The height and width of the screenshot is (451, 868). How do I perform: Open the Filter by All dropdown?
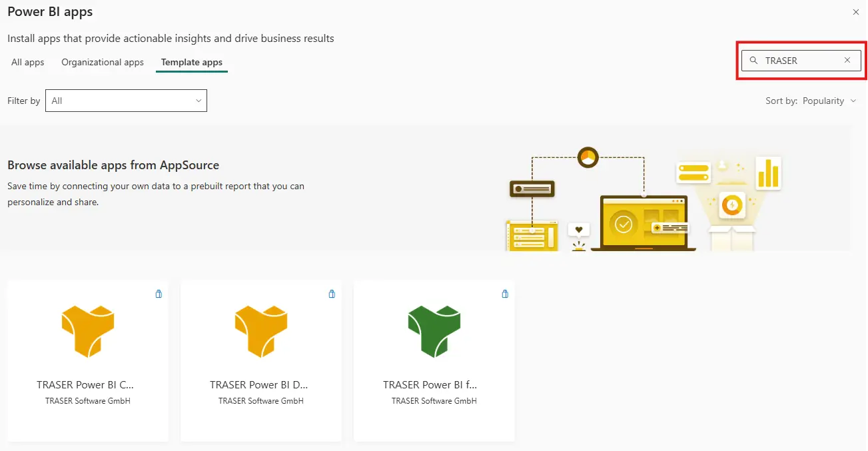tap(126, 101)
